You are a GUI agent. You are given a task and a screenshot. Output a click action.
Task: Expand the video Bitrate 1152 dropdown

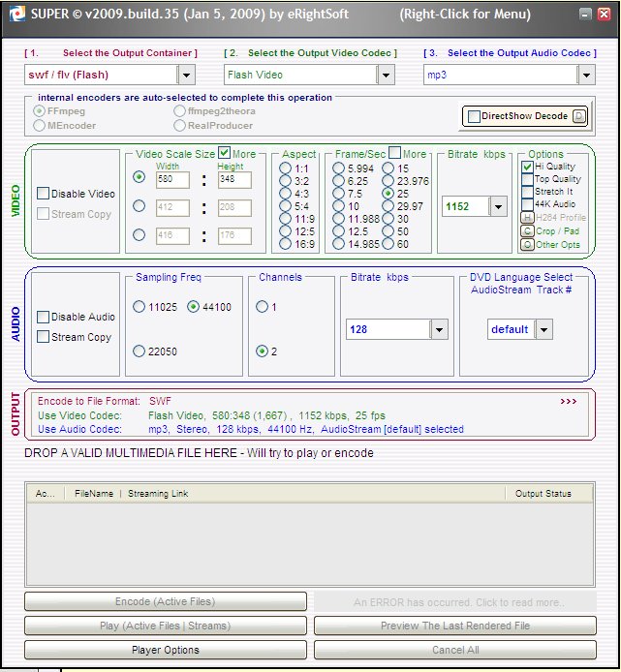498,207
